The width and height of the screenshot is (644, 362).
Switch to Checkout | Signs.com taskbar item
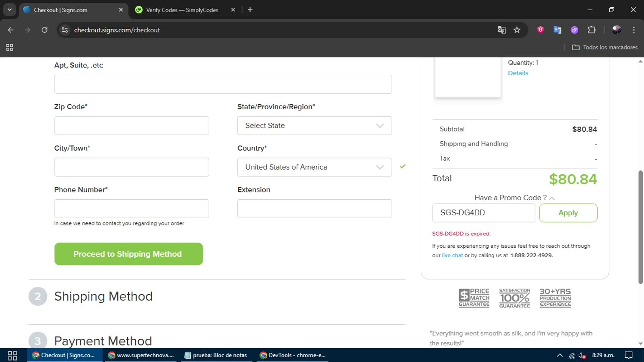pyautogui.click(x=64, y=355)
